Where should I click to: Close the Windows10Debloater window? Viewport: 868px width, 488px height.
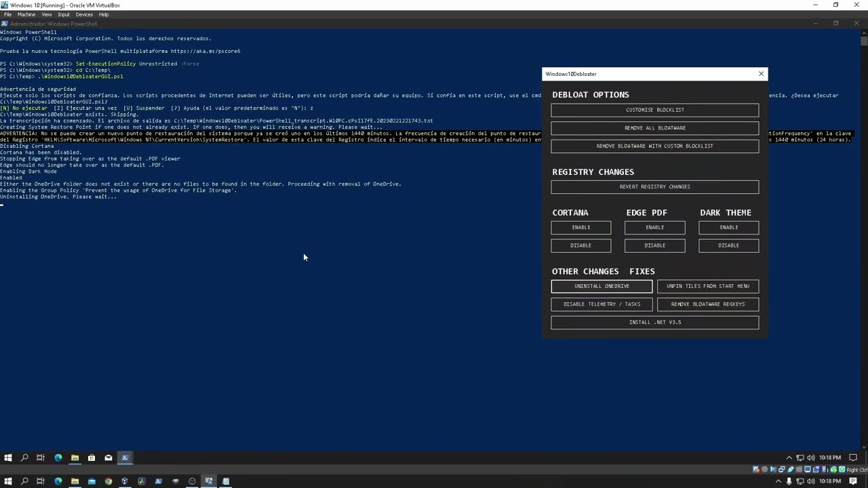761,74
